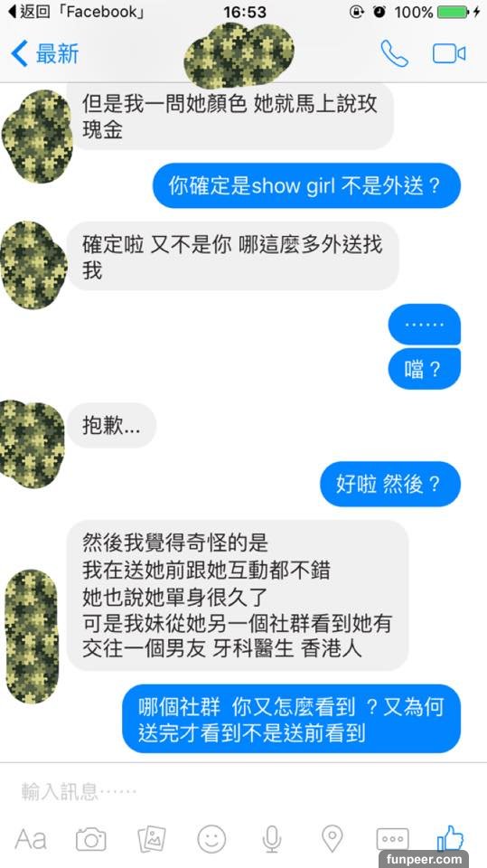Tap the 噹? sent message bubble
The height and width of the screenshot is (868, 487).
click(425, 369)
